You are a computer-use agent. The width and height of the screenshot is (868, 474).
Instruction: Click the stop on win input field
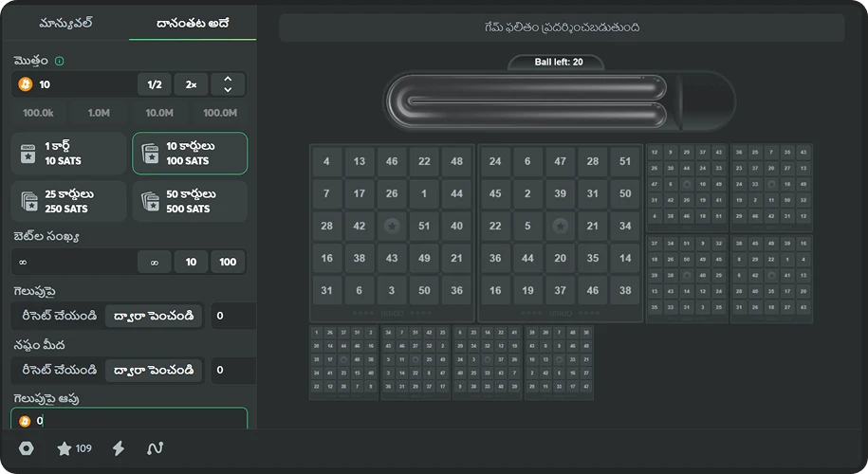click(133, 420)
